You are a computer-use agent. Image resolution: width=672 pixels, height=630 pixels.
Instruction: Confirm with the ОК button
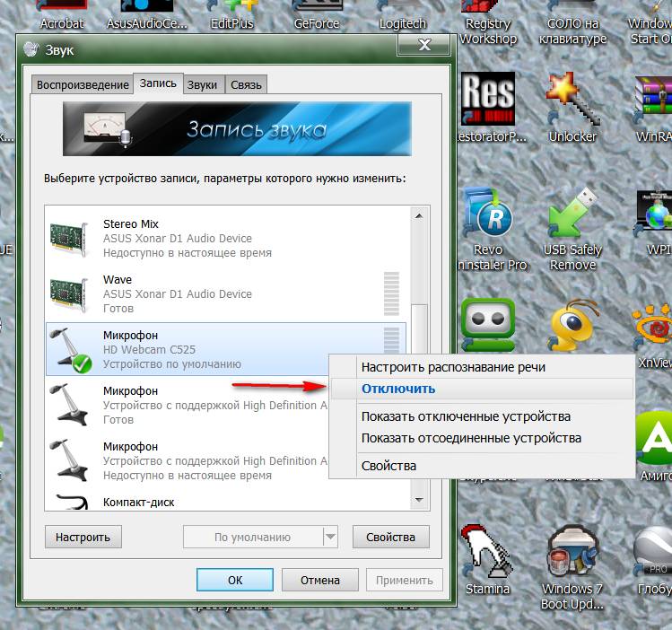click(235, 580)
